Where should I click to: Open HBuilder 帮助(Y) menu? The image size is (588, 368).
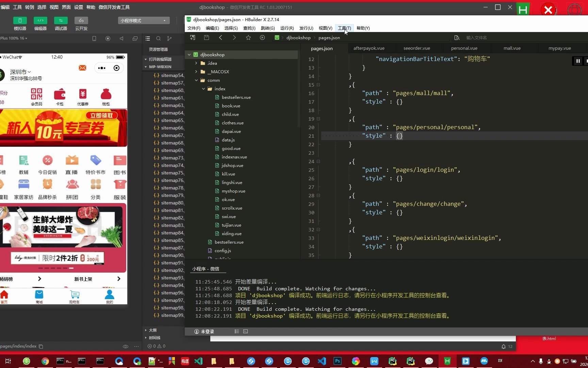(363, 28)
